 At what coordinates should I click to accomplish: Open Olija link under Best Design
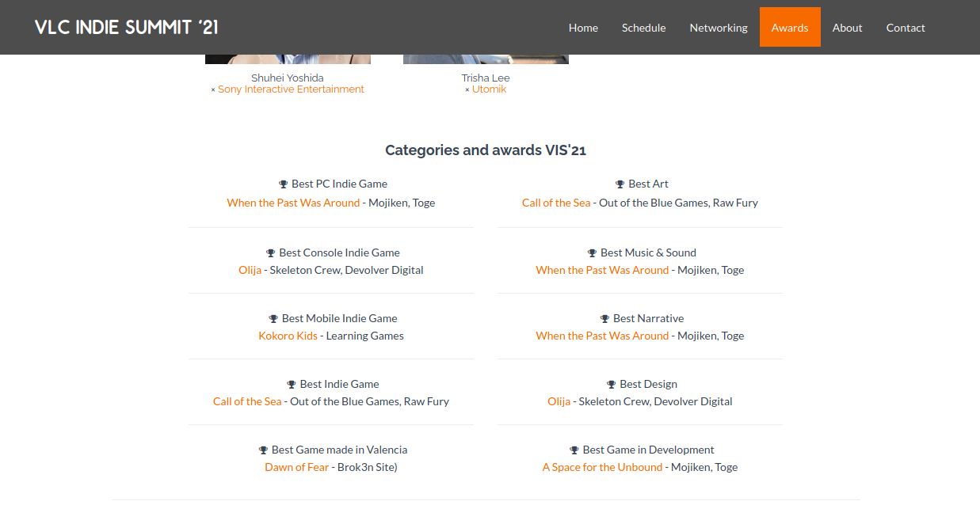(x=559, y=401)
